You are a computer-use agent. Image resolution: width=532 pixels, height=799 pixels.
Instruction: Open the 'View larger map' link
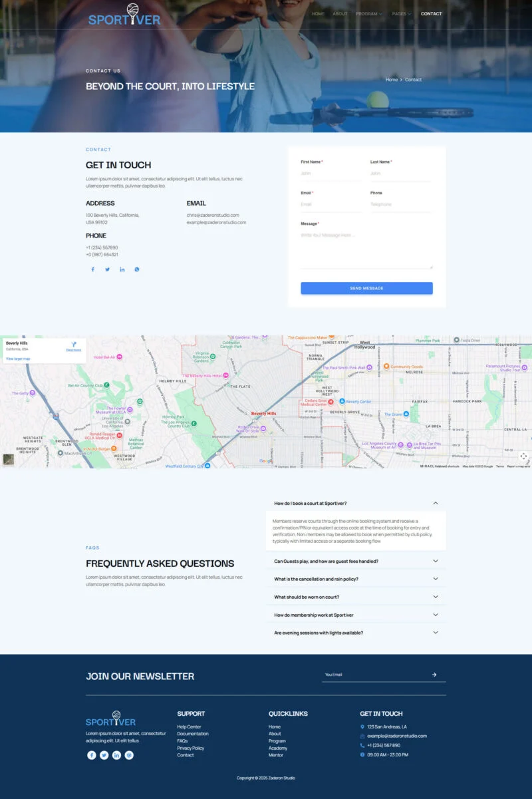(x=18, y=359)
